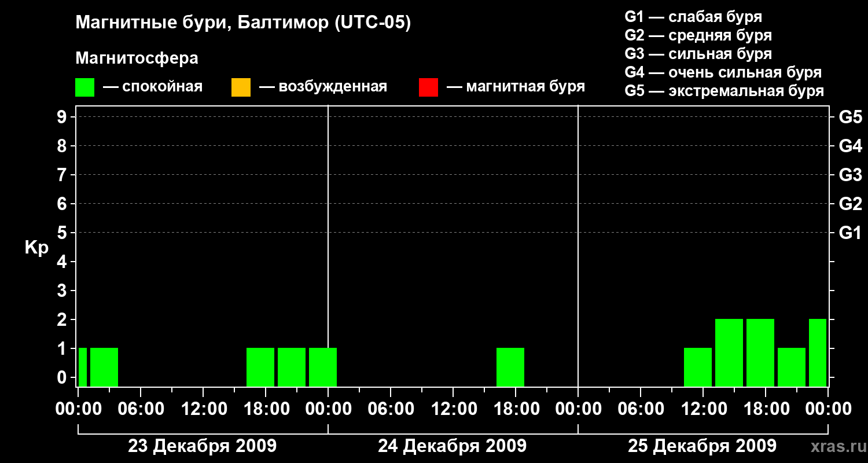Click the 'G5 — экстремальная буря' legend line
This screenshot has height=463, width=868.
724,91
